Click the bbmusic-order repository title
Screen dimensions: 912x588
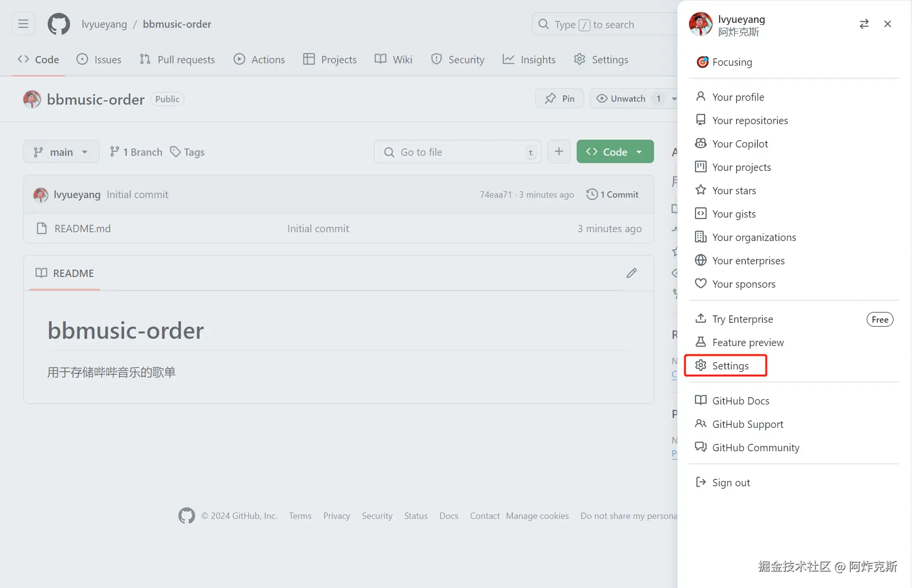[x=95, y=99]
